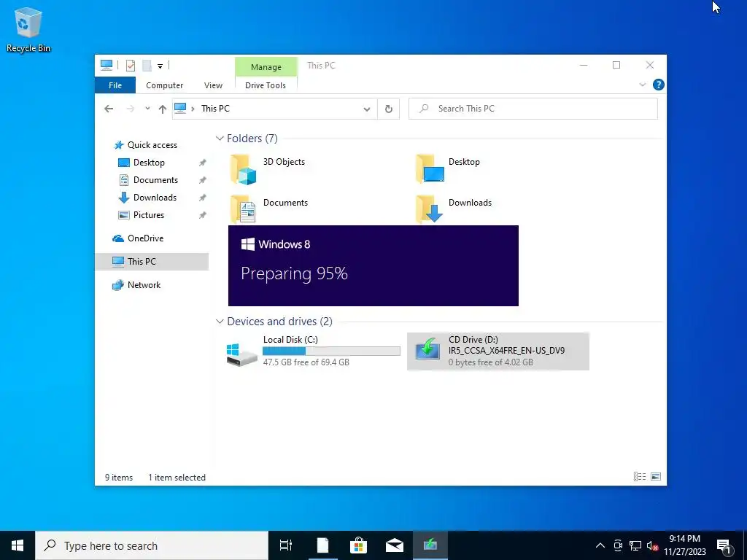The width and height of the screenshot is (747, 560).
Task: Show hidden system tray icons
Action: coord(600,545)
